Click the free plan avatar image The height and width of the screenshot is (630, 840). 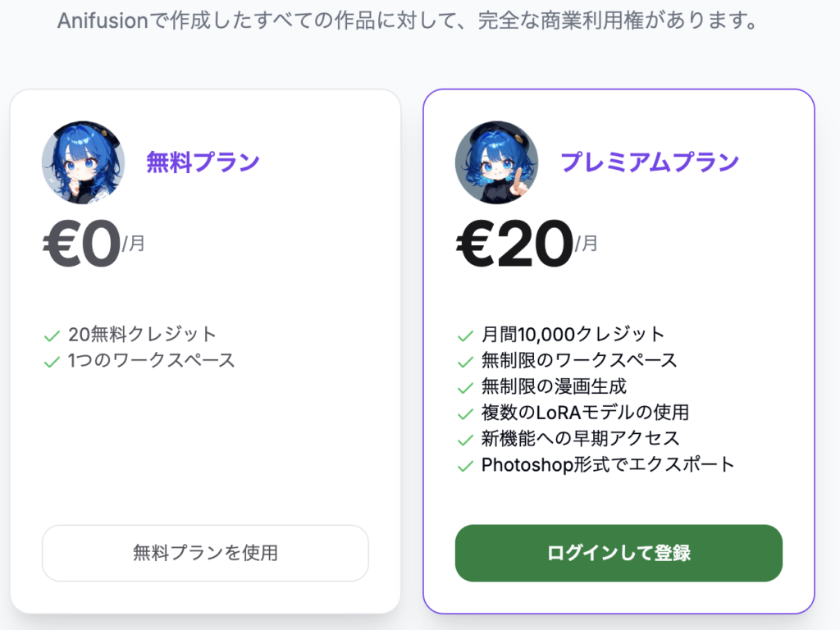[x=83, y=162]
